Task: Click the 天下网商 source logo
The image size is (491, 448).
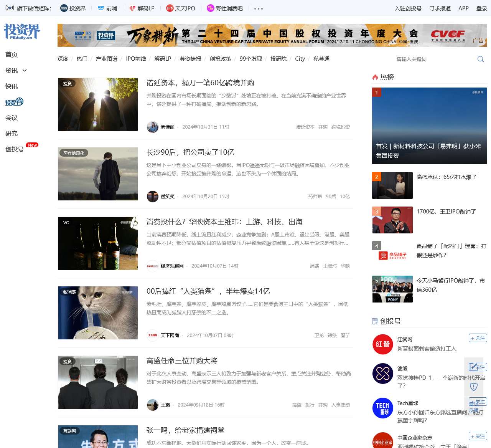Action: point(153,335)
